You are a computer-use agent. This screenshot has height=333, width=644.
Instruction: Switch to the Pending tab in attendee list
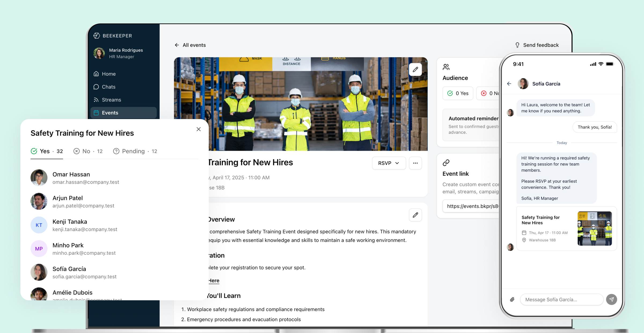(x=135, y=151)
